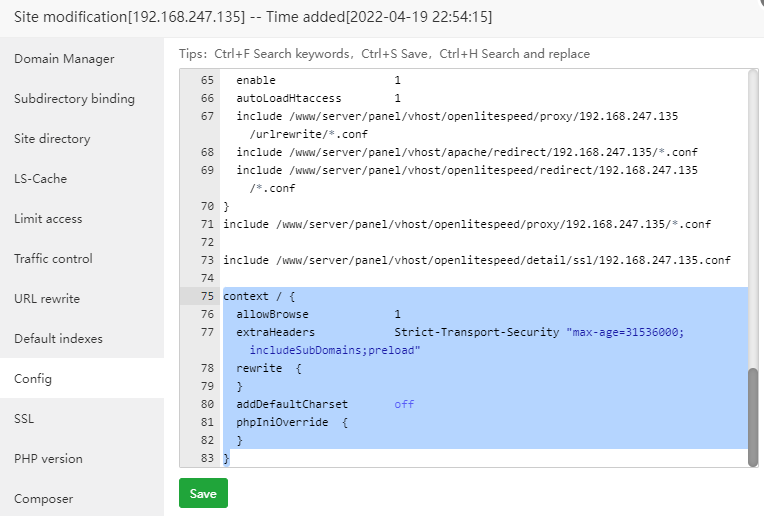Click the 'autoLoadHtaccess' line in editor

point(288,98)
